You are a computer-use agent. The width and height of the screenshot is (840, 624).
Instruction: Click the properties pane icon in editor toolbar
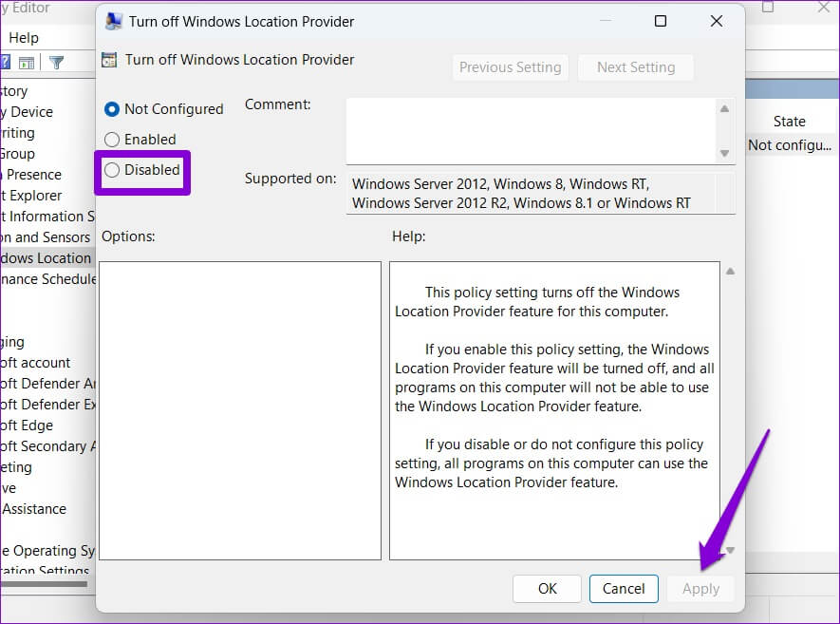click(26, 63)
